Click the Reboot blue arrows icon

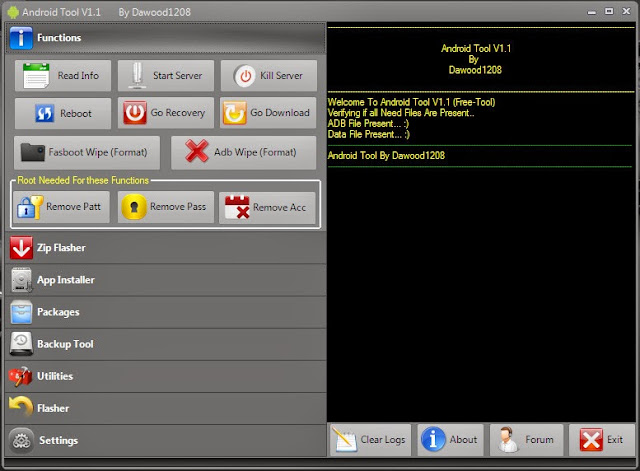44,113
